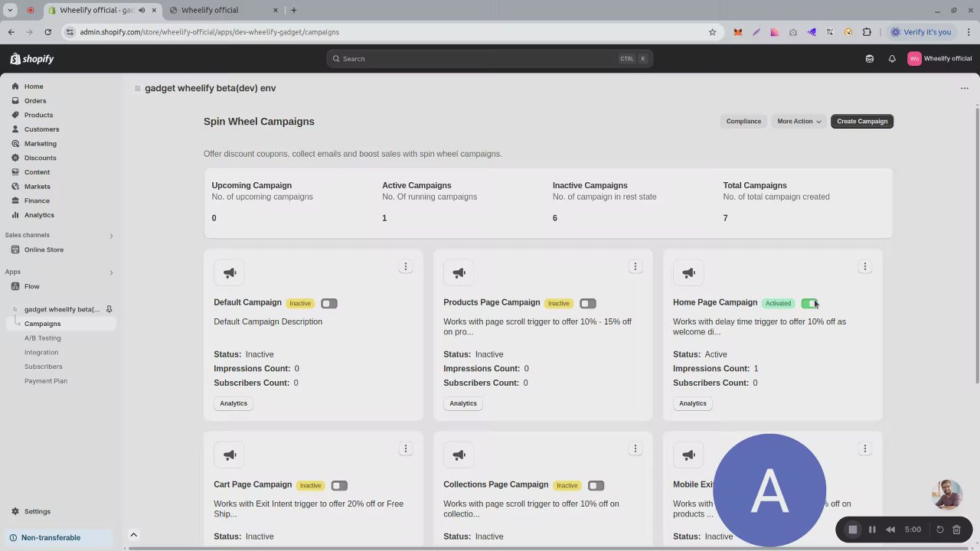
Task: Toggle the Collections Page Campaign switch on
Action: [x=596, y=486]
